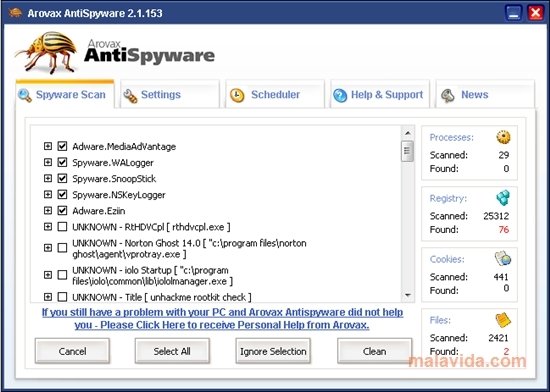
Task: Select the Spyware.SnoopStick row text
Action: click(x=114, y=179)
